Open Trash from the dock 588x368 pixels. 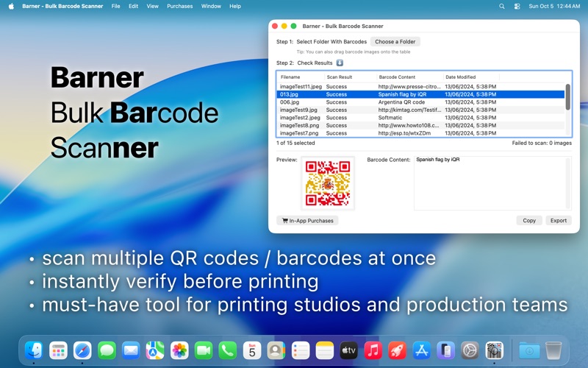pyautogui.click(x=553, y=351)
